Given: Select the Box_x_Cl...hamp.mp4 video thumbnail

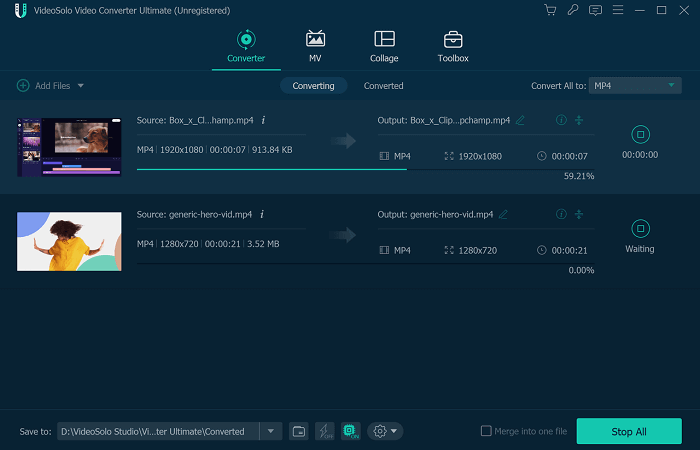Looking at the screenshot, I should (69, 147).
